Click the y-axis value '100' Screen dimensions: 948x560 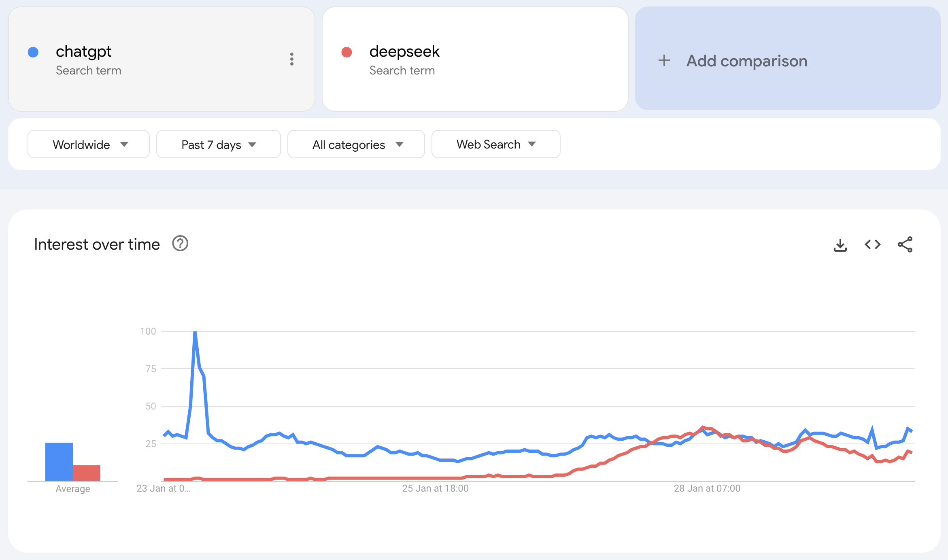click(148, 331)
